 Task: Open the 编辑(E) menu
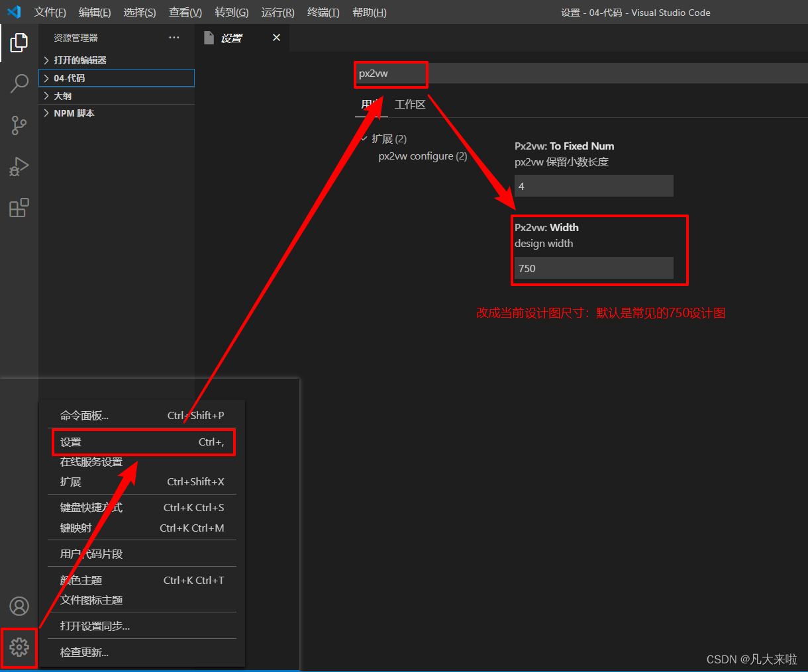(95, 13)
